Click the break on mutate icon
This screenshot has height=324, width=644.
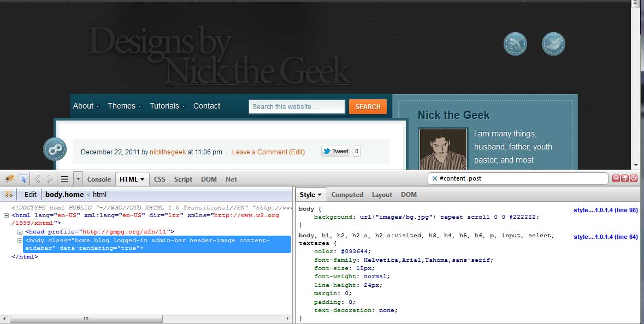point(9,194)
